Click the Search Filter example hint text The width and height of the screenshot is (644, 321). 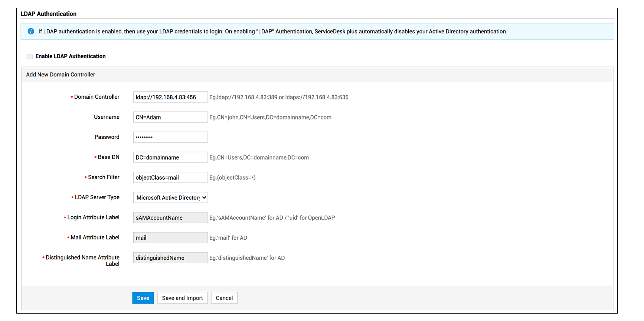point(232,178)
